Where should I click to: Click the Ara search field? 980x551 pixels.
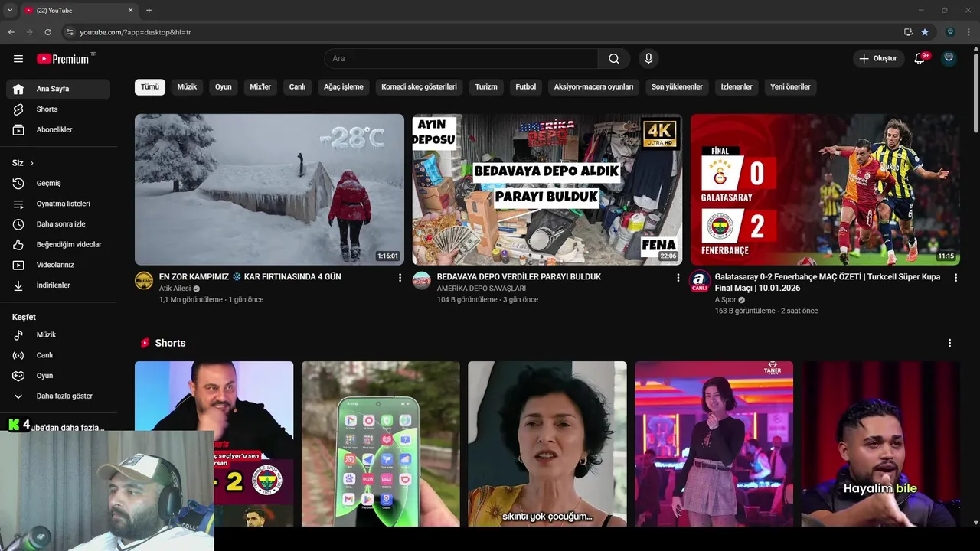coord(462,59)
